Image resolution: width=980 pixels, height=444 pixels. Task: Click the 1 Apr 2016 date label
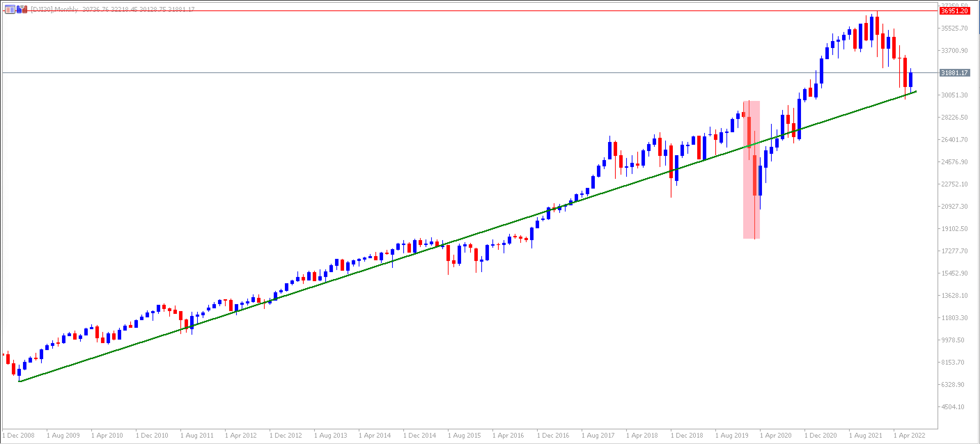508,435
